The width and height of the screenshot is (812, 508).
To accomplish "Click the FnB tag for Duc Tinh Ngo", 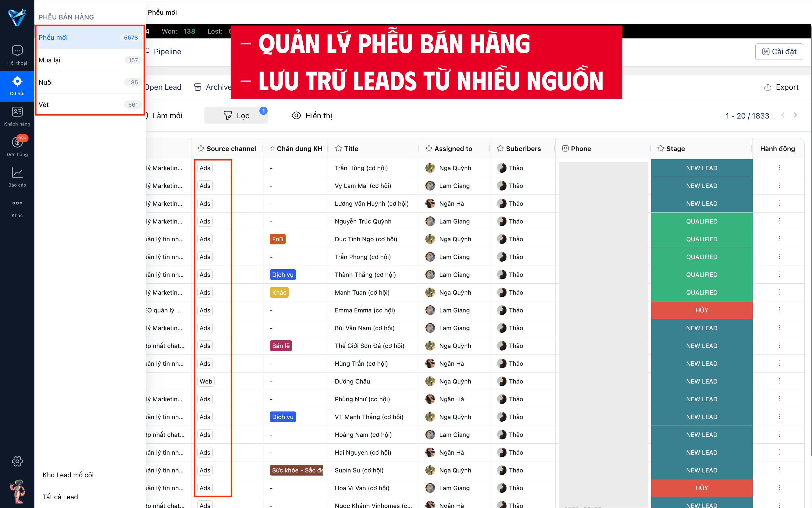I will [x=277, y=239].
